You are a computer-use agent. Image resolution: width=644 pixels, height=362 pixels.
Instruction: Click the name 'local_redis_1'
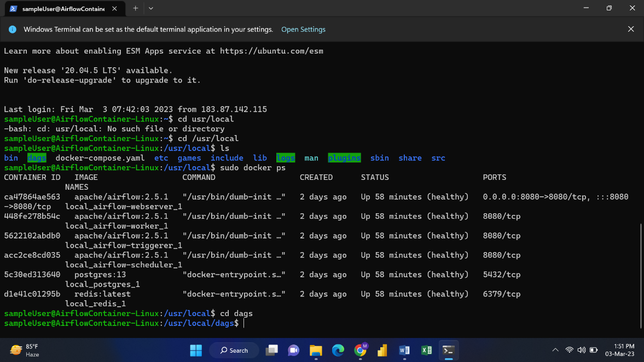95,303
